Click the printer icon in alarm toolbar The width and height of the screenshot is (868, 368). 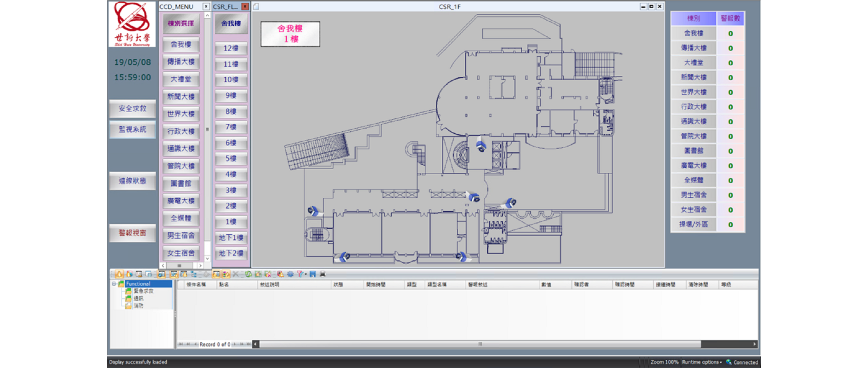323,274
